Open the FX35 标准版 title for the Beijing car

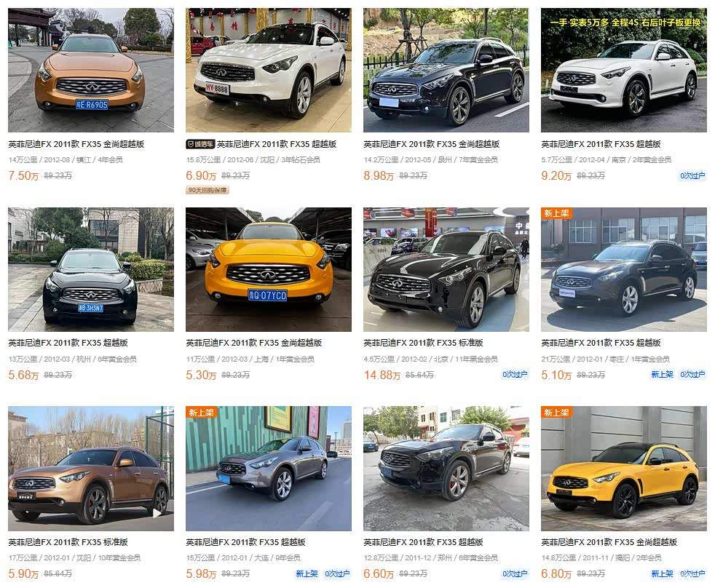pos(423,343)
